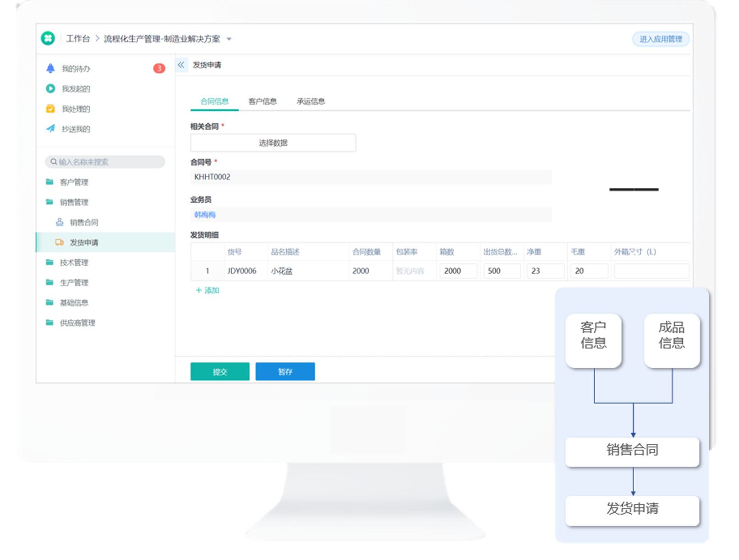Click the truck icon beside 发货申请
The image size is (739, 560).
59,242
